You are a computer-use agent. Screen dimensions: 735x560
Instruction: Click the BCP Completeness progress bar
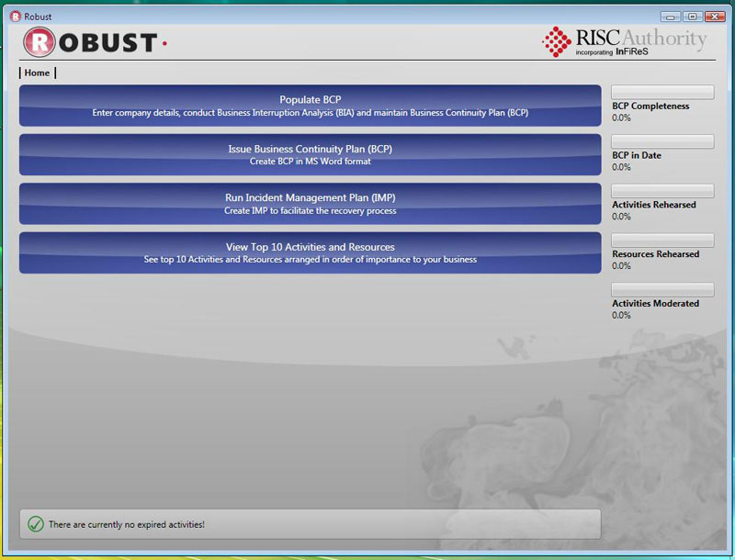coord(661,92)
